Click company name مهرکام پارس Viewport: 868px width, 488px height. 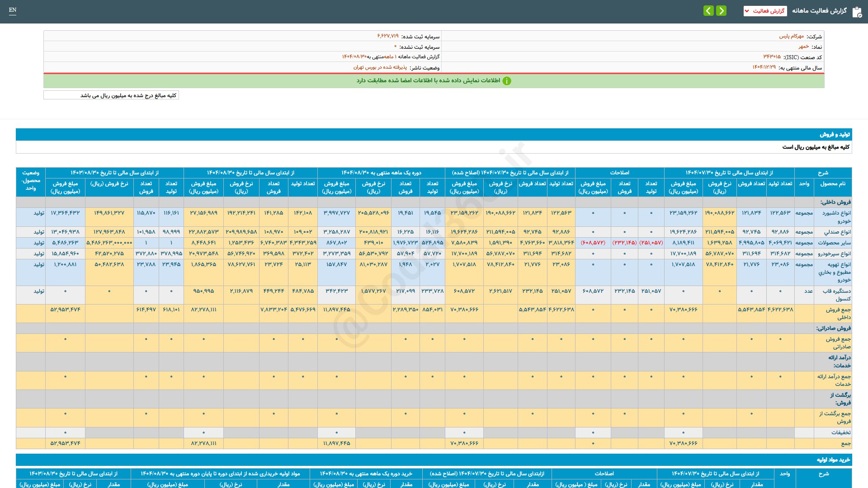pyautogui.click(x=791, y=36)
